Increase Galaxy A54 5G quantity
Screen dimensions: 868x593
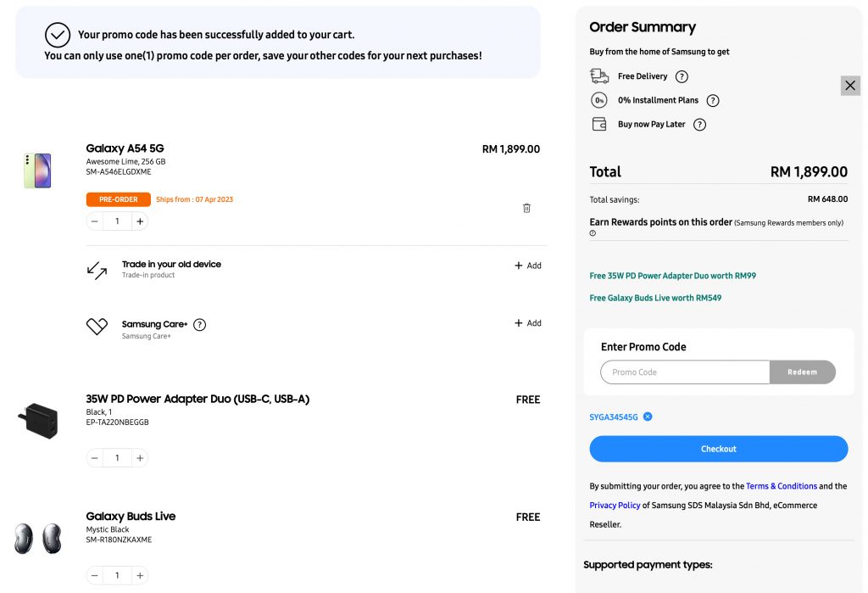(140, 221)
